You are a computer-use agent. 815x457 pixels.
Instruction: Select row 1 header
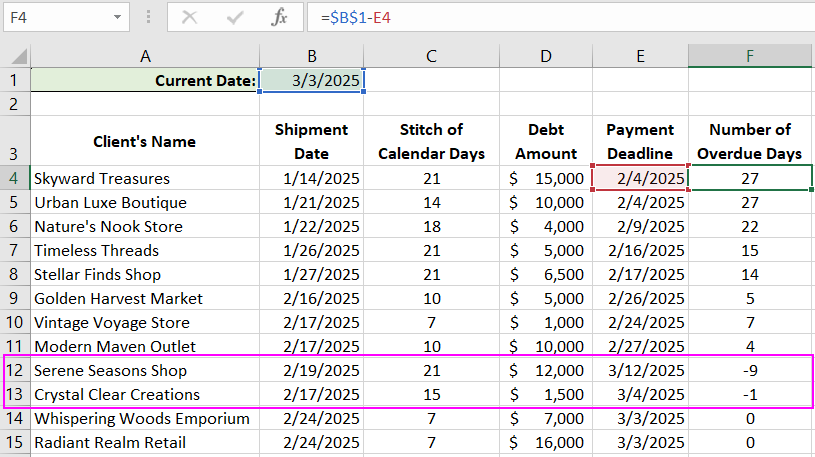(x=15, y=81)
